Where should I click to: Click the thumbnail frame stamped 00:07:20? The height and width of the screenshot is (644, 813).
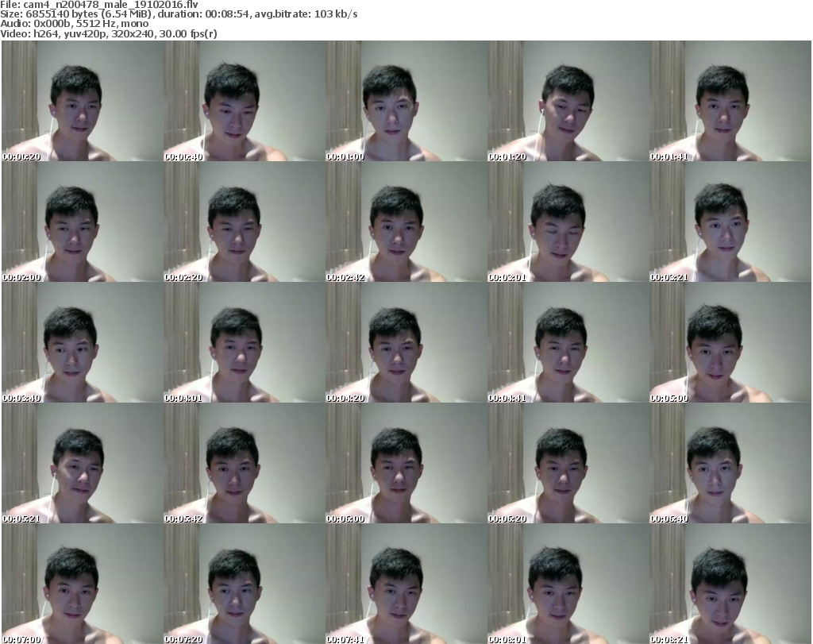point(245,584)
